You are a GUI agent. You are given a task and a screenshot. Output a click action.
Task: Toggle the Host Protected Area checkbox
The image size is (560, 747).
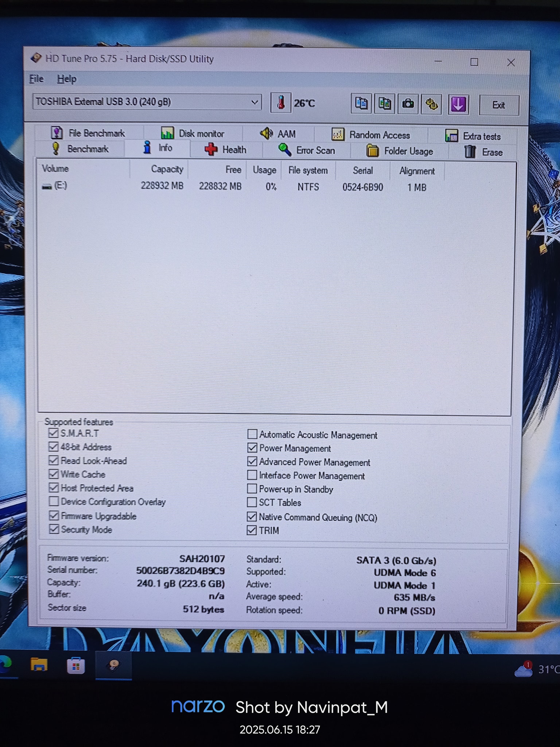(x=54, y=488)
